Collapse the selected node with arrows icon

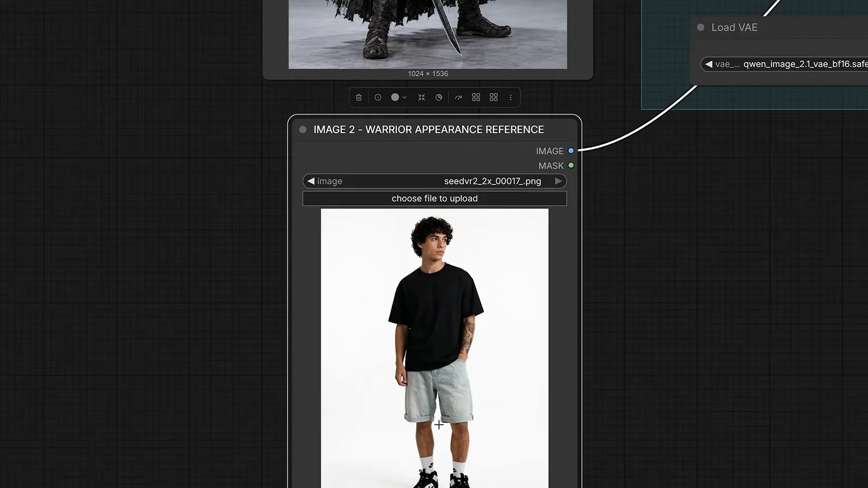pyautogui.click(x=422, y=98)
